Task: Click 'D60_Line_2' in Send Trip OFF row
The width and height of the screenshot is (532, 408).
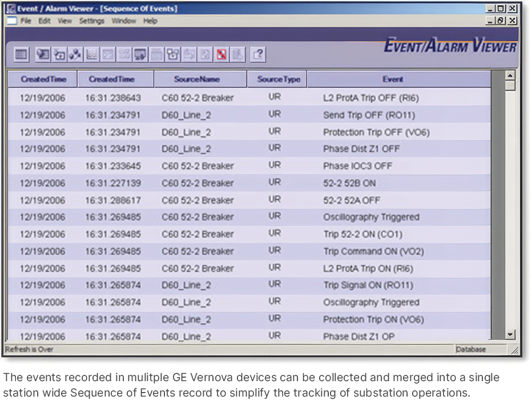Action: (x=186, y=115)
